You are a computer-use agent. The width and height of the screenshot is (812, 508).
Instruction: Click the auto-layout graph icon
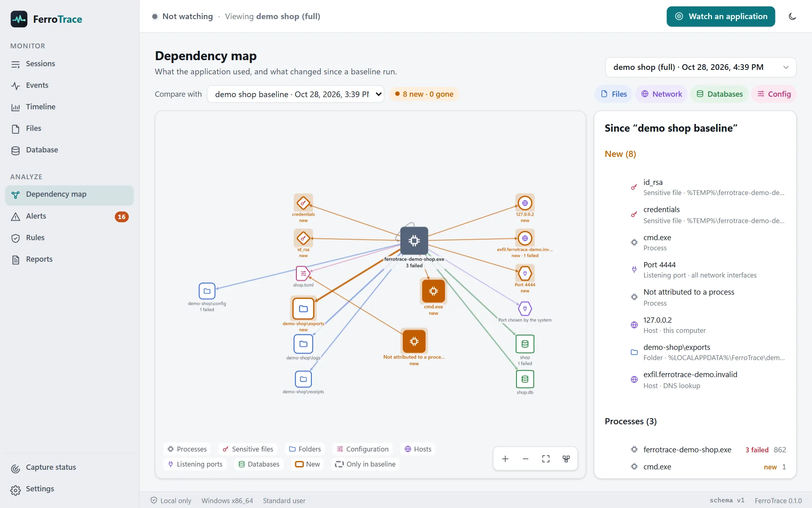pyautogui.click(x=566, y=459)
